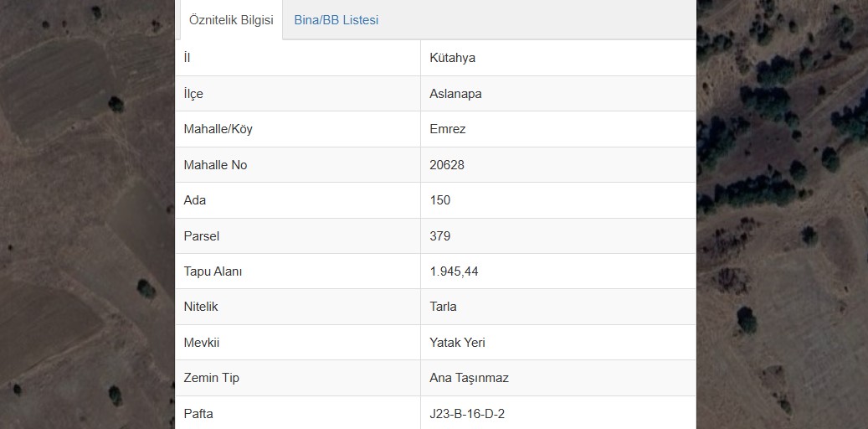Click the tree-covered map right of the panel

[782, 214]
